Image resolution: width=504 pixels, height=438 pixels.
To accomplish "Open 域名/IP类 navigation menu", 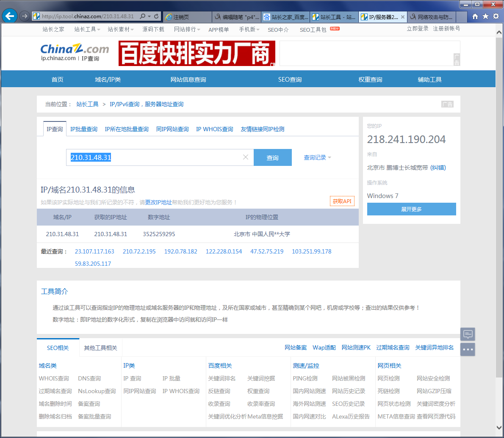I will click(108, 79).
